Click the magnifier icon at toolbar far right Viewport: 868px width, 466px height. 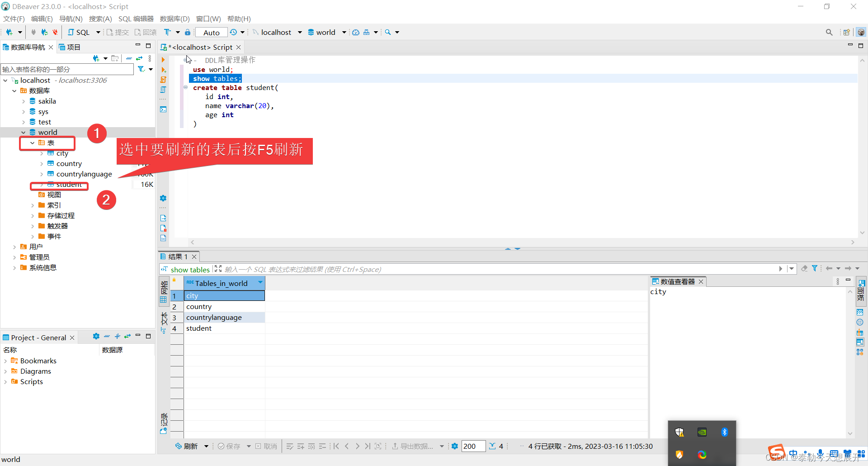point(829,32)
